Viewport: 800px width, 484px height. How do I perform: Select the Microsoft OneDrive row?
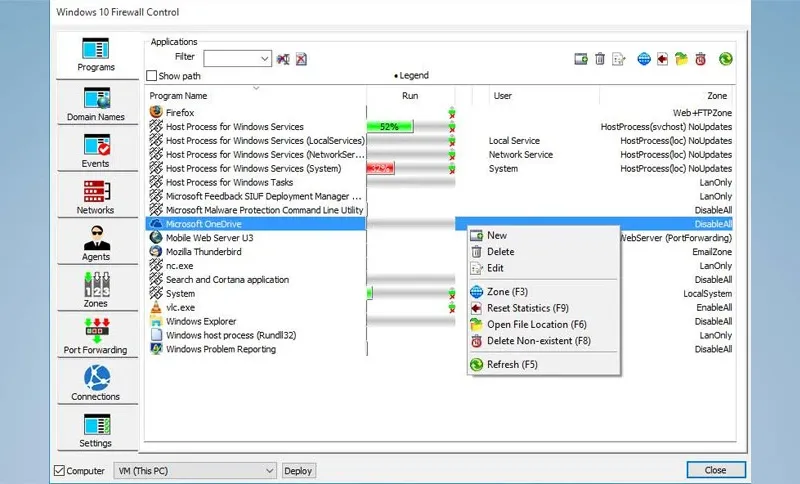coord(439,224)
